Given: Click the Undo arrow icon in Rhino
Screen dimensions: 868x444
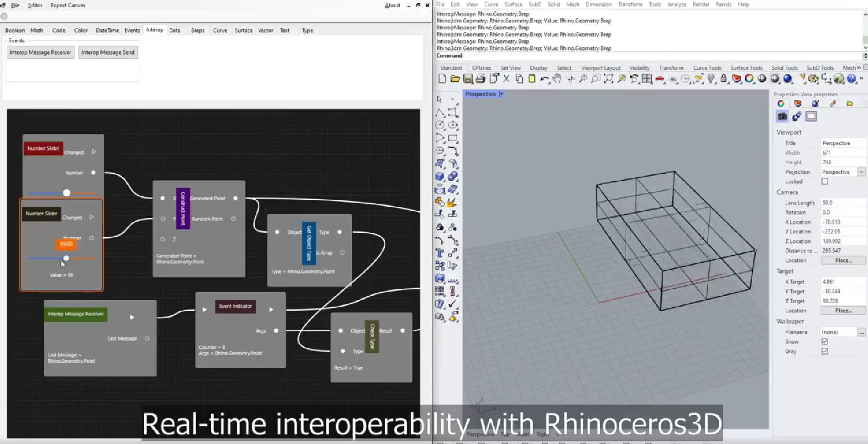Looking at the screenshot, I should point(544,79).
